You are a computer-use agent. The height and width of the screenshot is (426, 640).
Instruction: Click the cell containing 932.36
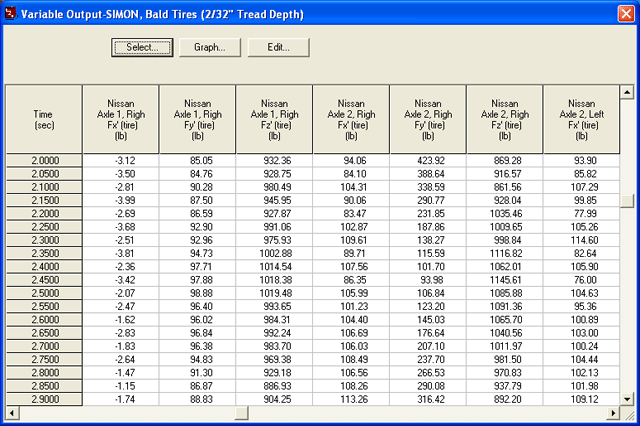tap(275, 160)
